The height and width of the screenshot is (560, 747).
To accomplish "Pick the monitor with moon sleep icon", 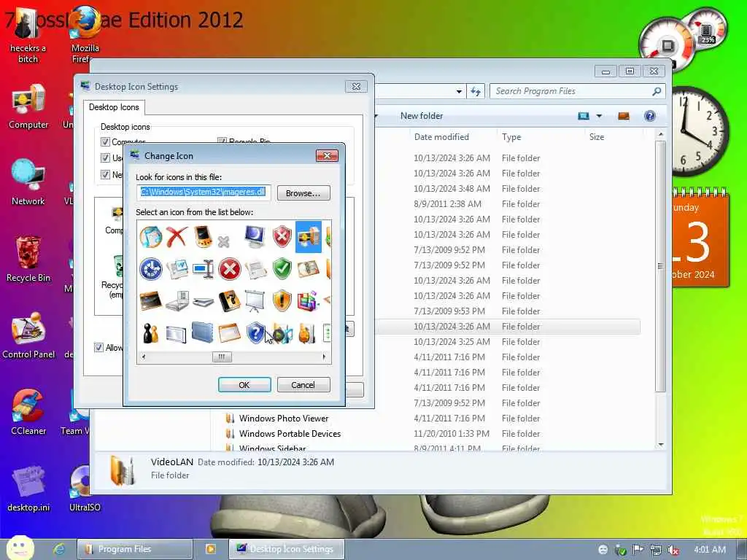I will 255,237.
